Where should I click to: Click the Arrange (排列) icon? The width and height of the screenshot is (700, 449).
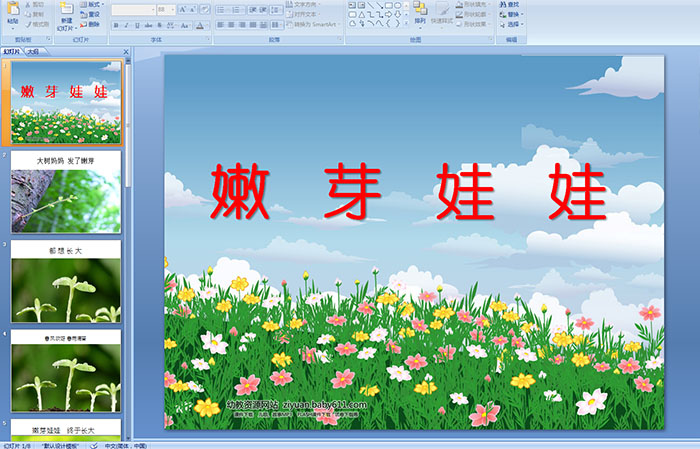pyautogui.click(x=420, y=8)
